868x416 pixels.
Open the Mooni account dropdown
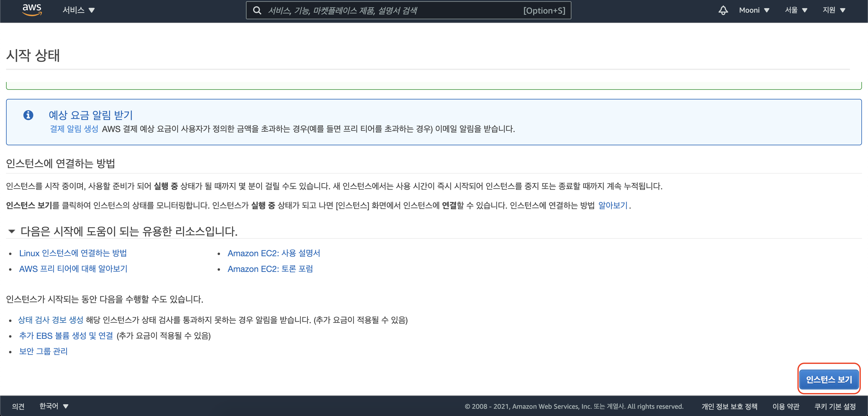coord(754,10)
